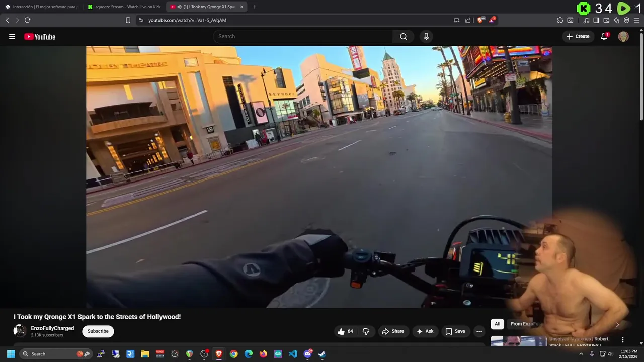Click the volume speaker icon in system tray
Viewport: 644px width, 362px height.
click(x=610, y=354)
